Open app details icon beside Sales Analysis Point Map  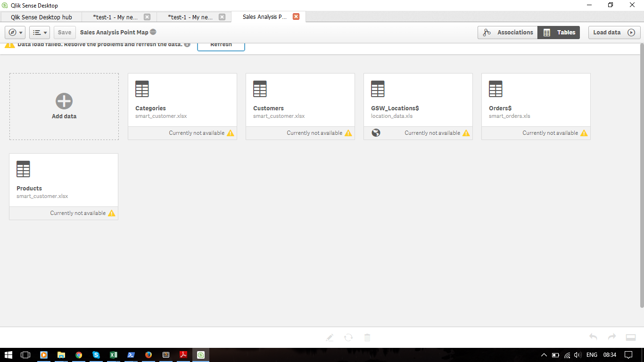[x=153, y=33]
